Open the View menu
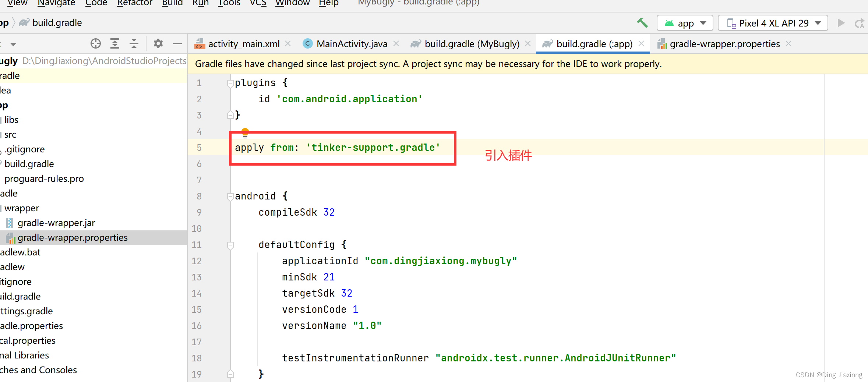Image resolution: width=868 pixels, height=382 pixels. (x=17, y=3)
